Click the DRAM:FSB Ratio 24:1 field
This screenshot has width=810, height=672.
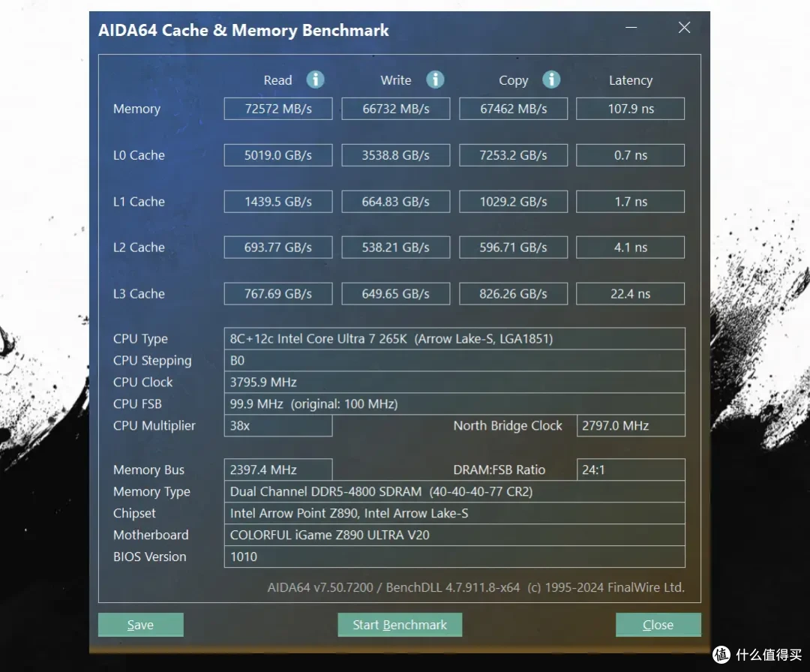click(631, 469)
